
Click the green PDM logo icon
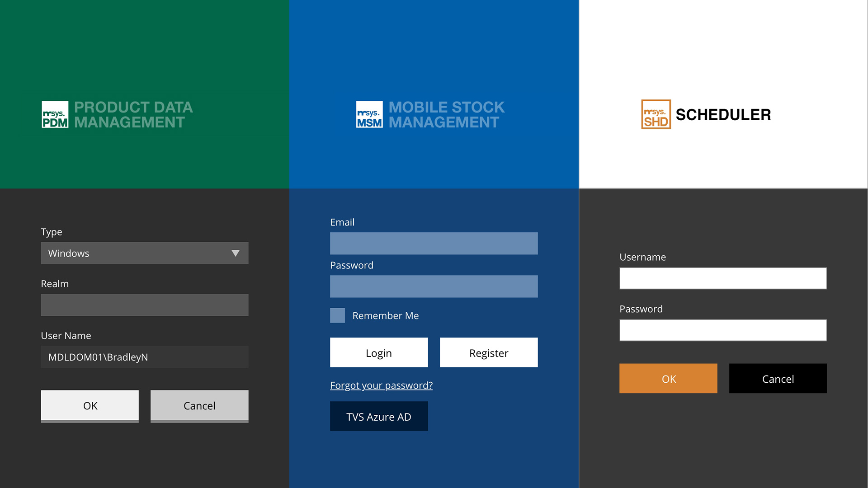(55, 114)
